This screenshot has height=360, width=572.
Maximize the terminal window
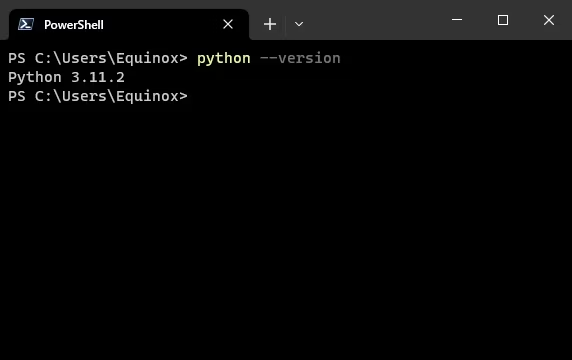pos(503,20)
